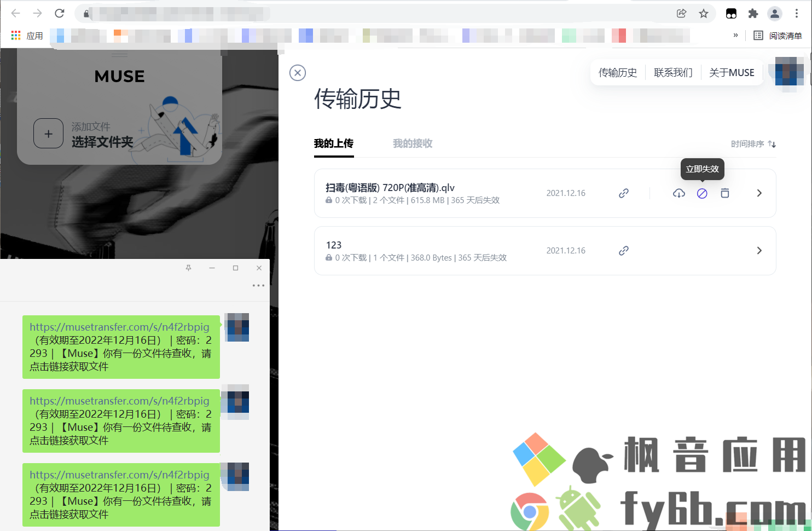812x531 pixels.
Task: Open the third musetransfer.com link in chat
Action: tap(119, 475)
